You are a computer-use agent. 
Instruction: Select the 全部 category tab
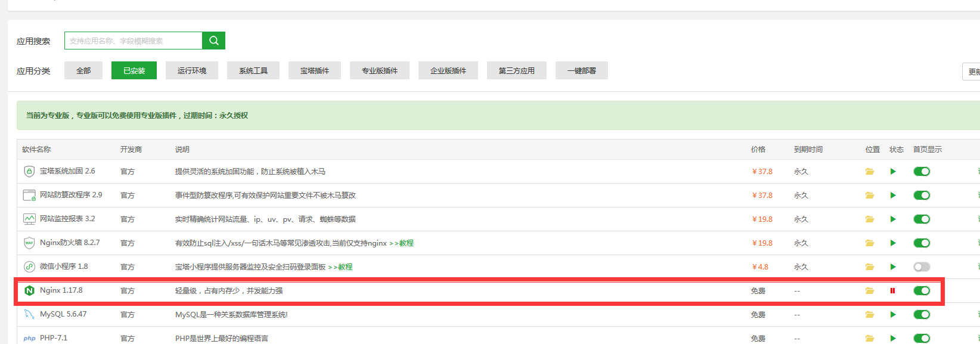(x=83, y=70)
